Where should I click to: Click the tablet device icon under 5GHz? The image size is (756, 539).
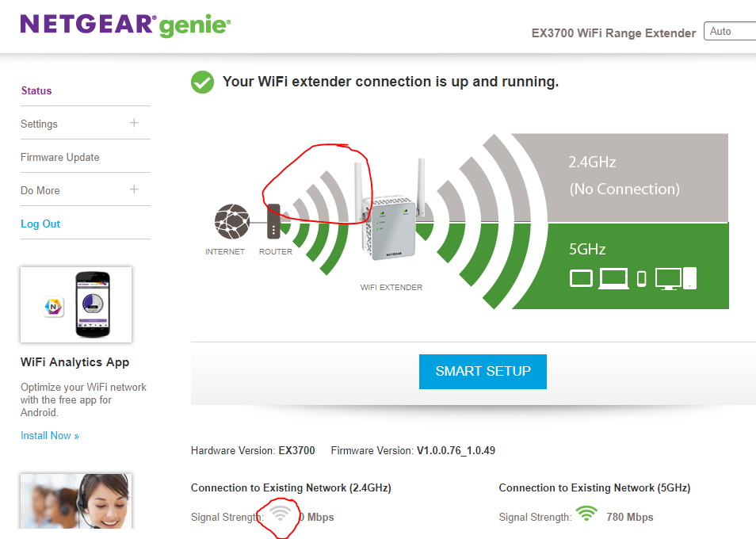(581, 279)
